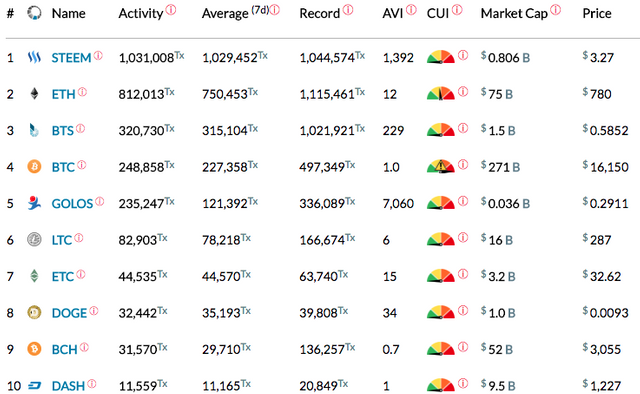This screenshot has height=394, width=640.
Task: Click the ETH Ethereum logo icon
Action: pyautogui.click(x=34, y=94)
